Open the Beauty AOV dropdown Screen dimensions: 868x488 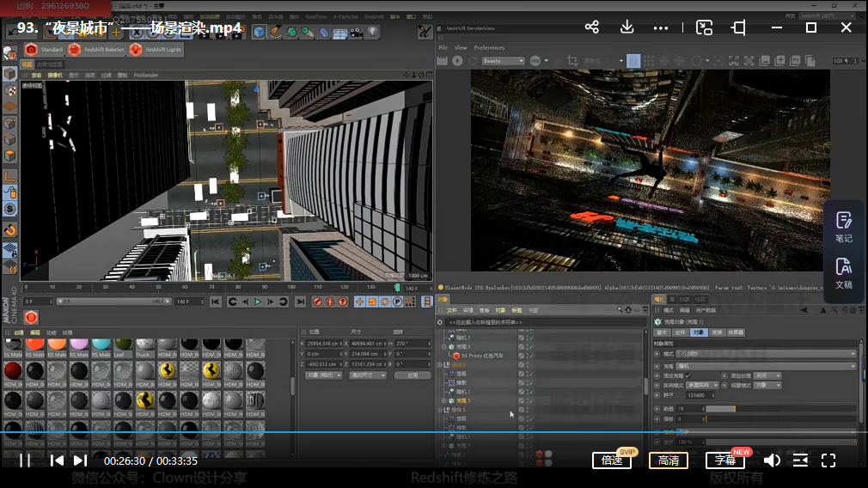(x=504, y=61)
